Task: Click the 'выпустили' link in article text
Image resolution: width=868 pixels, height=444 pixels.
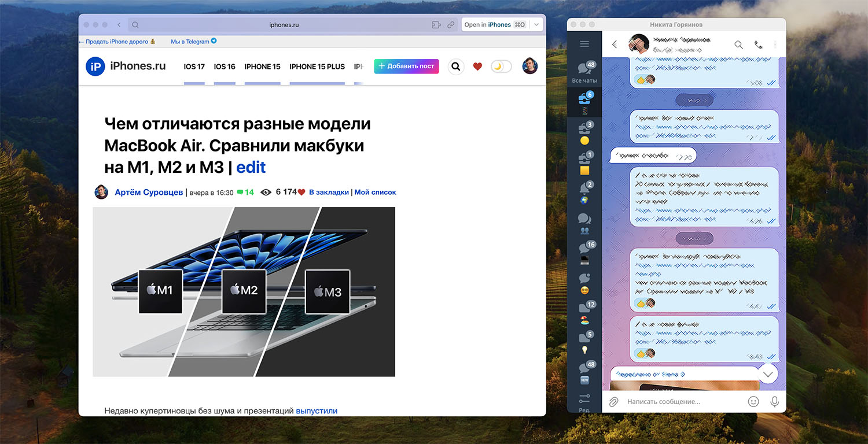Action: click(x=317, y=411)
